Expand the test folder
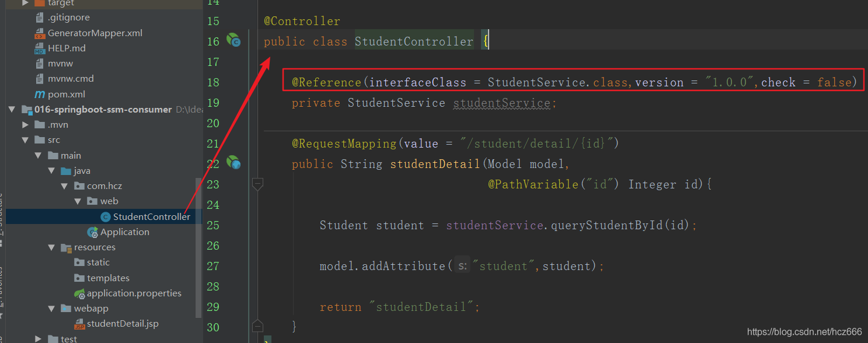The width and height of the screenshot is (868, 343). 38,338
